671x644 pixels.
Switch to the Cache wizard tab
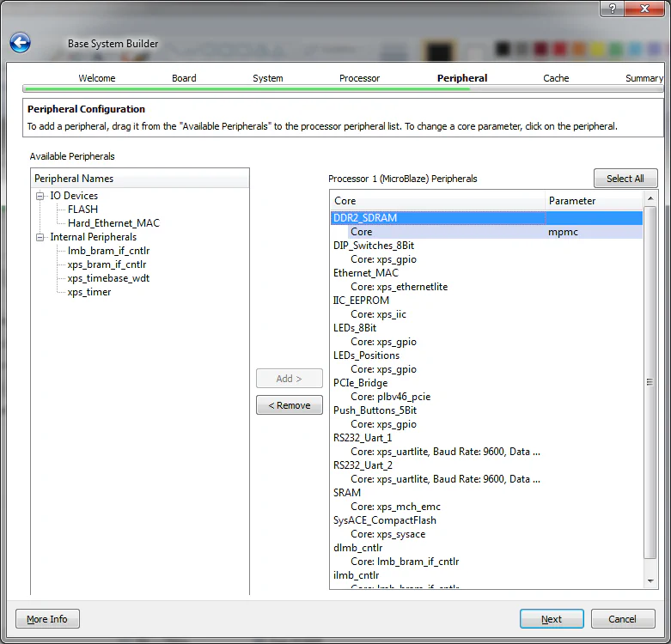point(556,78)
